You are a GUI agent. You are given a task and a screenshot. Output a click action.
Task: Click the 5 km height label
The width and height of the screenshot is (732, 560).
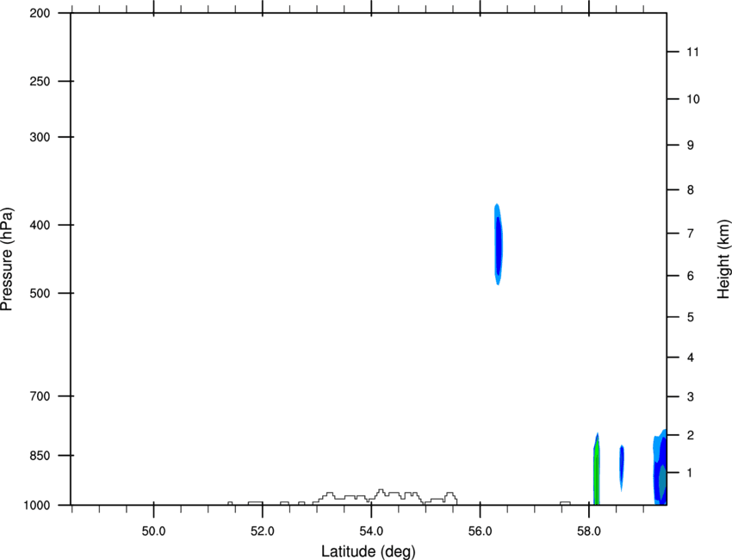691,317
